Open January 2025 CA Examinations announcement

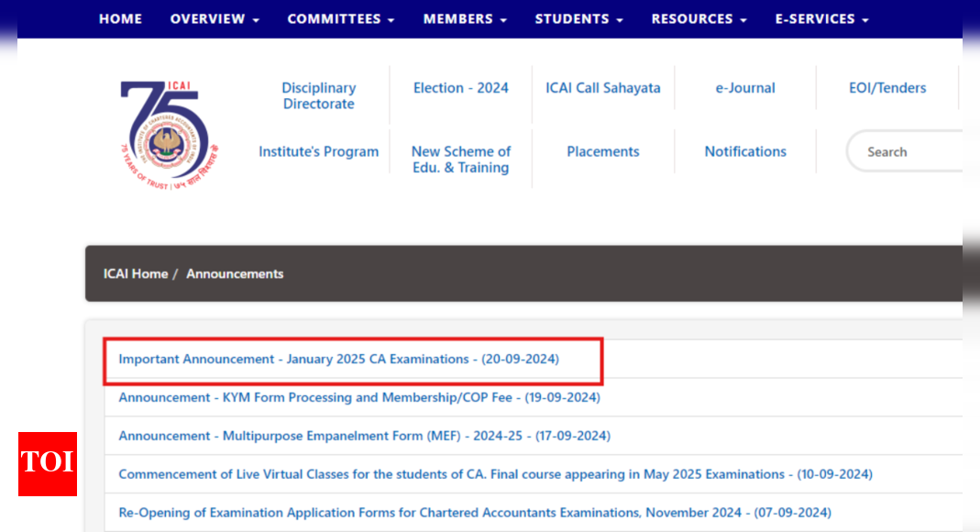click(x=339, y=359)
